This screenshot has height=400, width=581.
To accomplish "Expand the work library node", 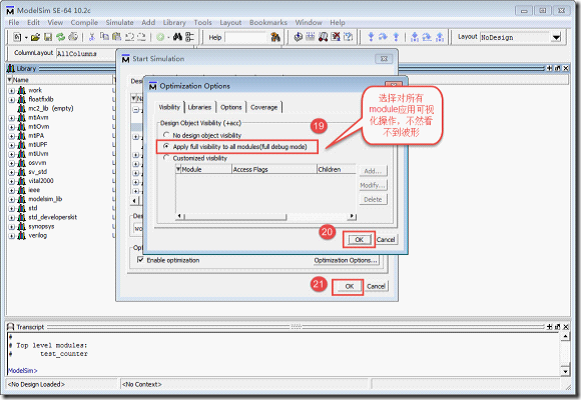I will 11,90.
